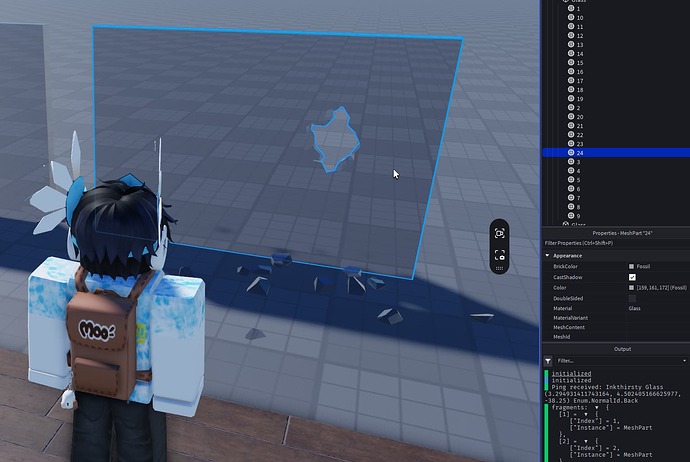Click icon of highlighted item 24
The width and height of the screenshot is (690, 462).
(571, 153)
